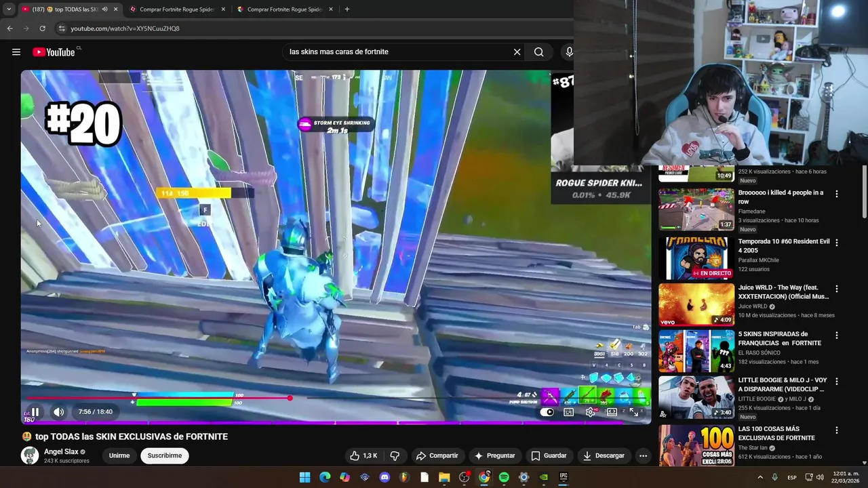868x488 pixels.
Task: Open Epic Games Launcher from taskbar
Action: click(564, 477)
